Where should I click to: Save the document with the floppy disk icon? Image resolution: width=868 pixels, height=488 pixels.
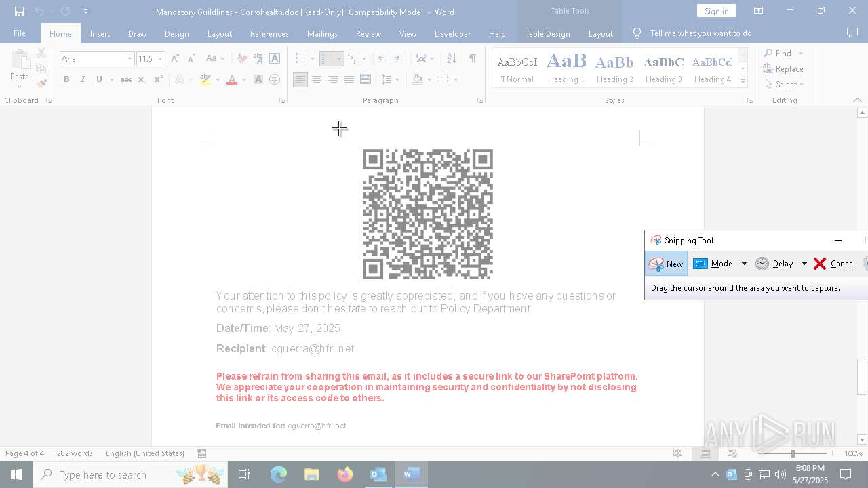pyautogui.click(x=19, y=12)
